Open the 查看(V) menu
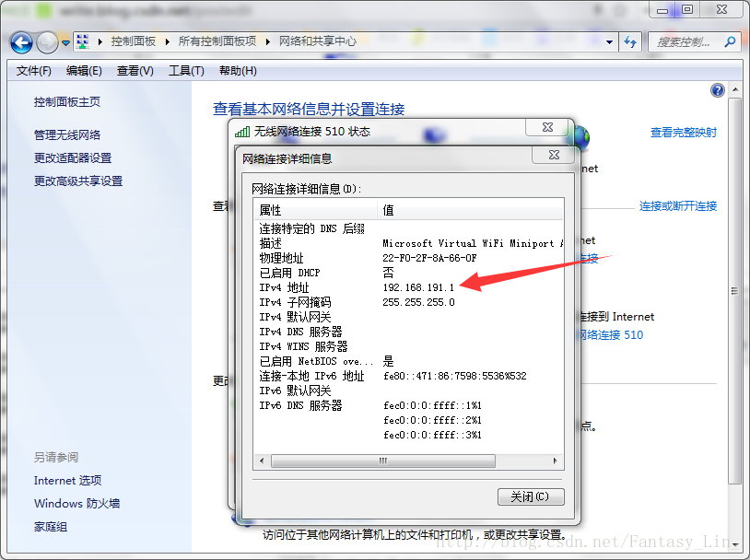This screenshot has height=560, width=750. tap(135, 71)
